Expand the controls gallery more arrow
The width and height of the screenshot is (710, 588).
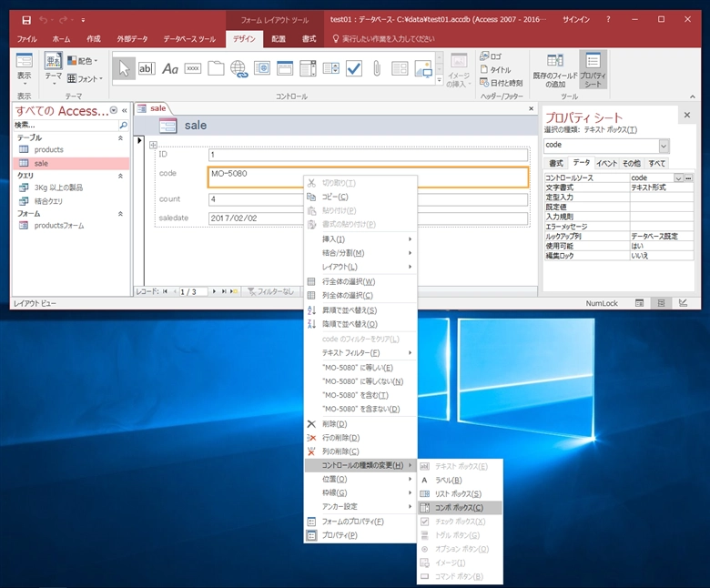tap(440, 81)
